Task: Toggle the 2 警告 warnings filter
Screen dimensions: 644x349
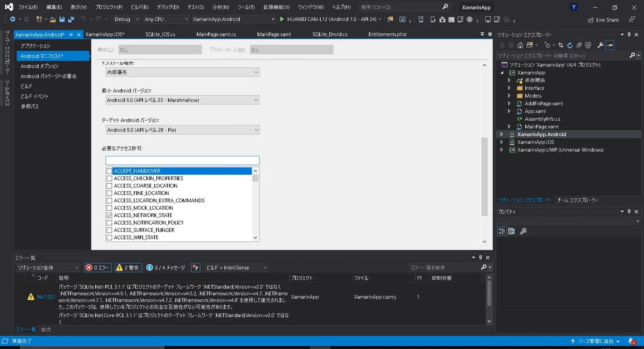Action: (x=128, y=268)
